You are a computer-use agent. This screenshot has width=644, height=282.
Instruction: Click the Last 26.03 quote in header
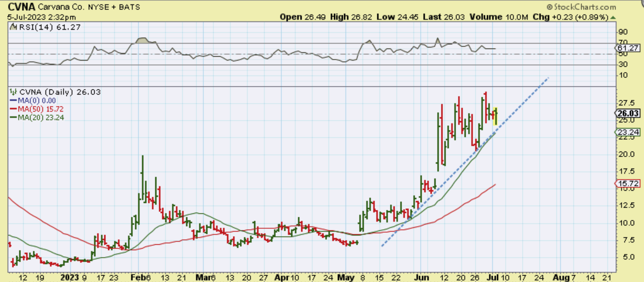click(443, 17)
